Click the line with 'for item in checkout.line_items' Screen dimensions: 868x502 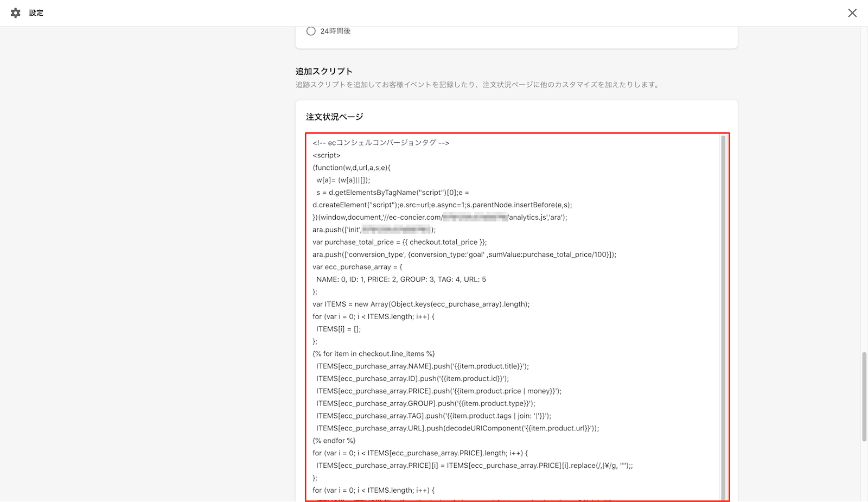(x=374, y=354)
